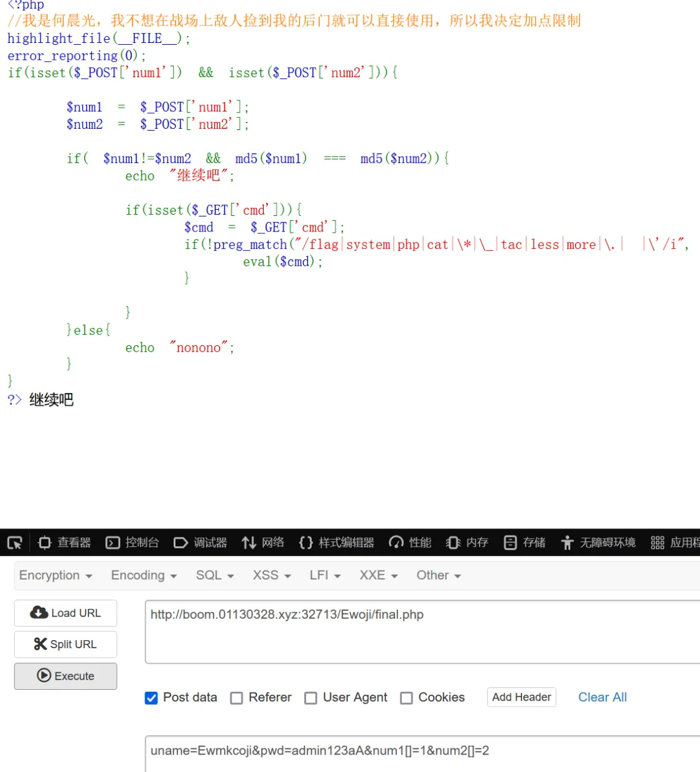Click the Performance tab gauge icon
This screenshot has height=772, width=700.
click(396, 542)
